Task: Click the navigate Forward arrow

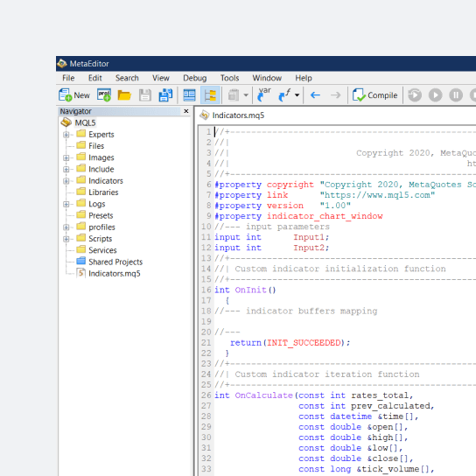Action: pyautogui.click(x=336, y=95)
